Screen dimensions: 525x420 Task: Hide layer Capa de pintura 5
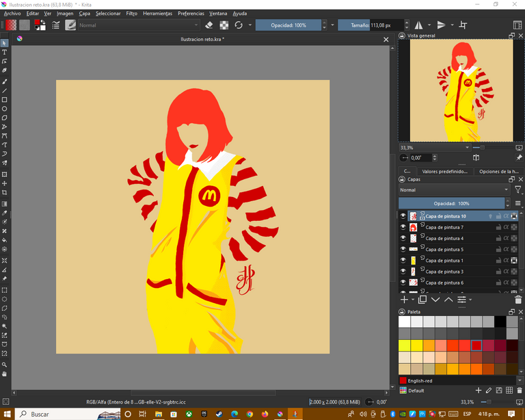coord(403,249)
